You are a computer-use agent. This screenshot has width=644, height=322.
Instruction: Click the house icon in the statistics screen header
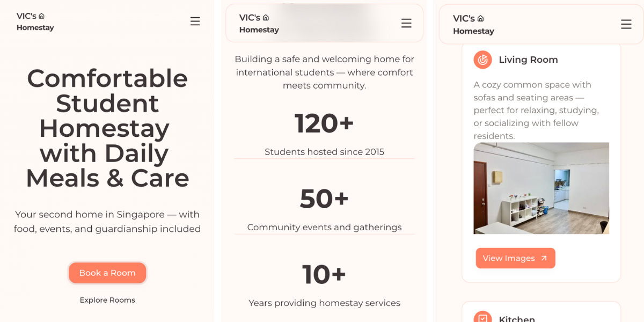(x=266, y=18)
